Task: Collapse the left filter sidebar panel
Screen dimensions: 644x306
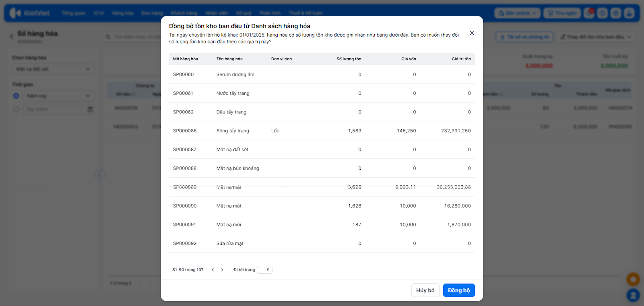Action: pos(100,175)
